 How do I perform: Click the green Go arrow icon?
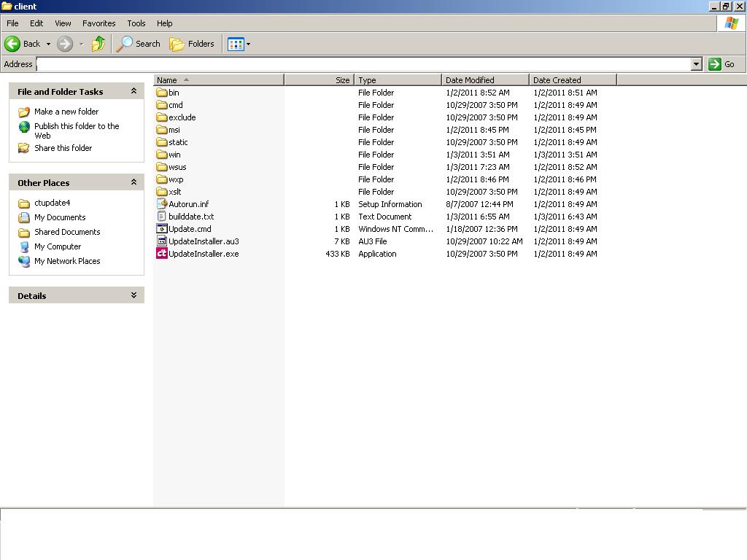pos(715,64)
